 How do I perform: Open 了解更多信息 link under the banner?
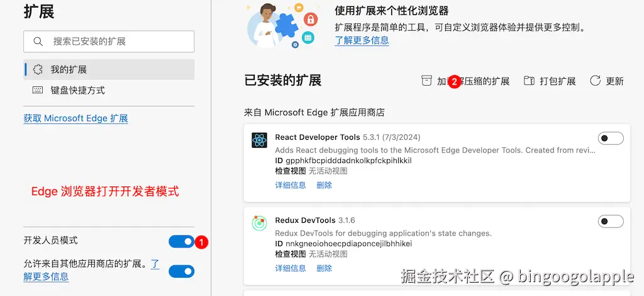[362, 40]
